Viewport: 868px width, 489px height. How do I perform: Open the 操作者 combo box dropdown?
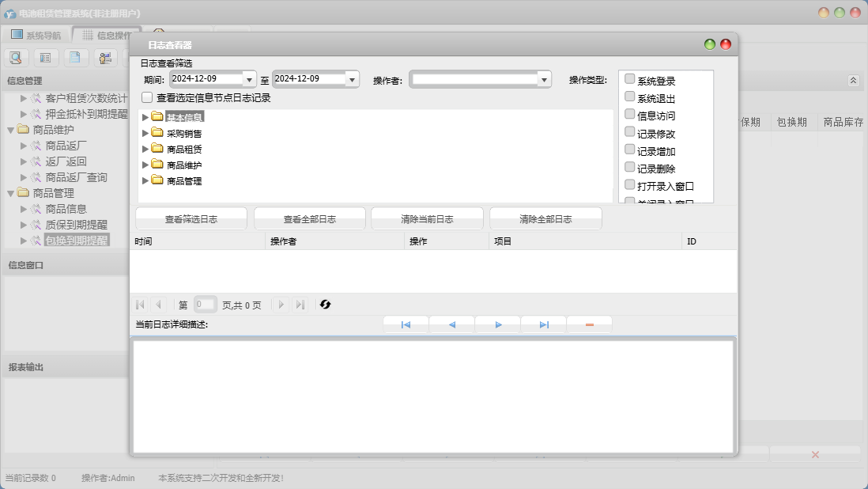tap(544, 80)
